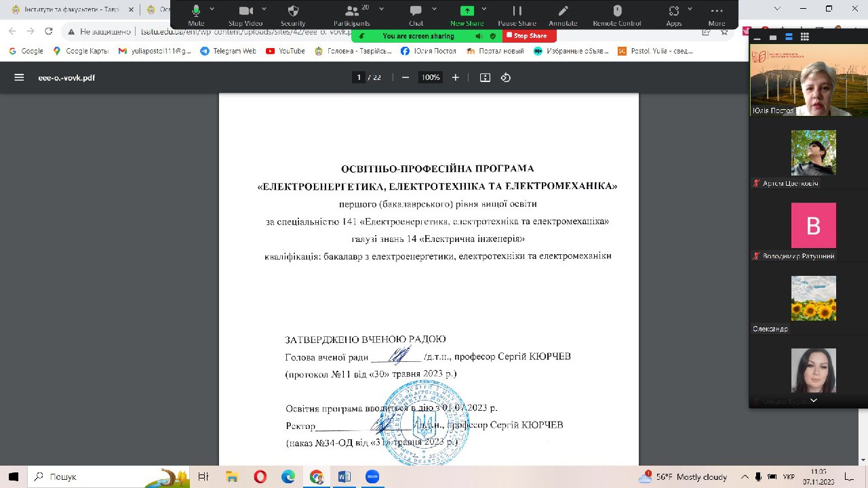
Task: Open the Портал новый bookmark
Action: click(496, 51)
